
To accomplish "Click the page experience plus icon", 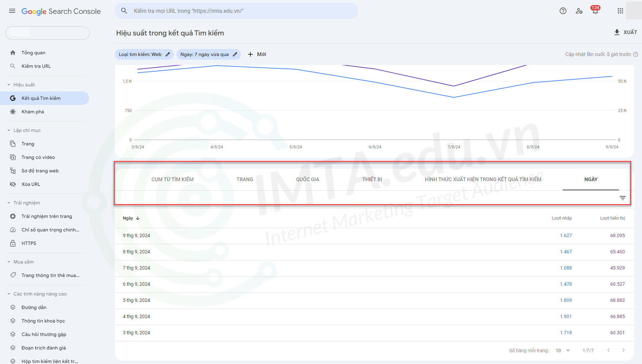I will (x=13, y=216).
